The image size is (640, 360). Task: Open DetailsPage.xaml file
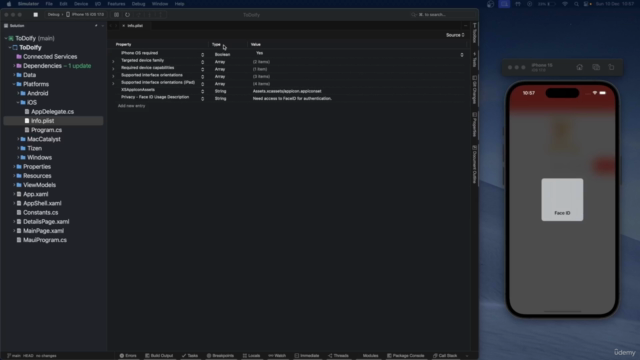(x=46, y=222)
